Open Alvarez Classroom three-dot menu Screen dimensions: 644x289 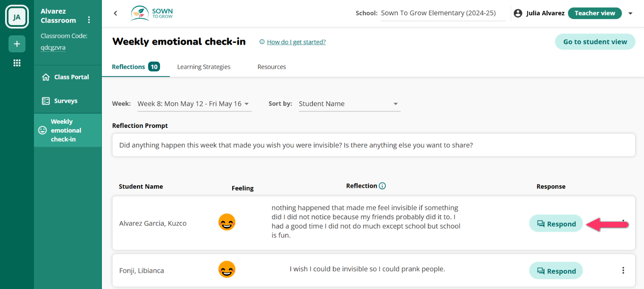[89, 20]
